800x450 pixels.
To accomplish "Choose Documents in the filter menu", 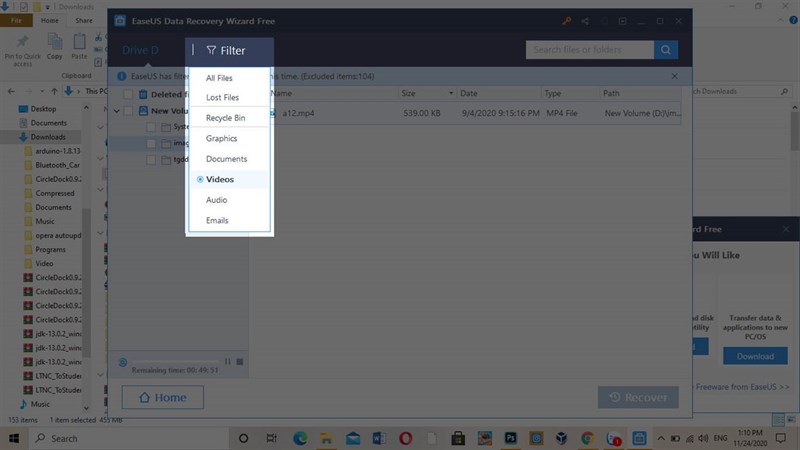I will click(x=227, y=159).
